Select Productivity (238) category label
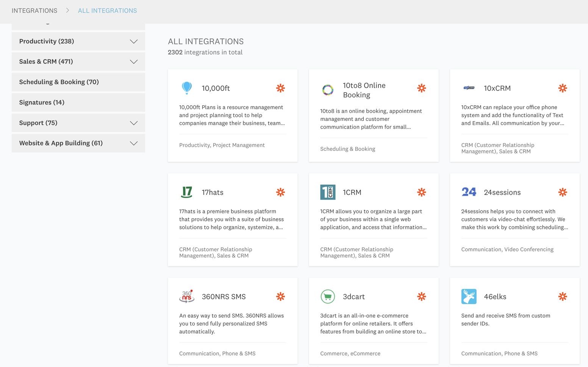The image size is (588, 367). 47,41
